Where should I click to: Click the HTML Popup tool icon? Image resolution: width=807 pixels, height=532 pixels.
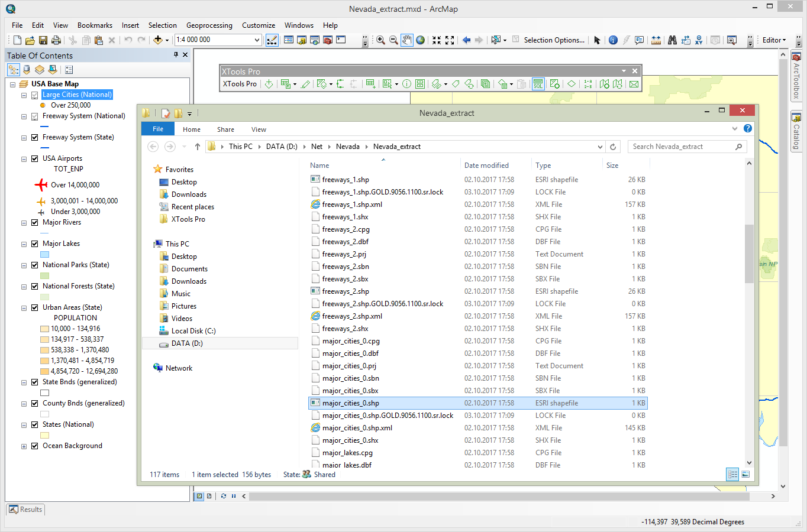pos(639,40)
